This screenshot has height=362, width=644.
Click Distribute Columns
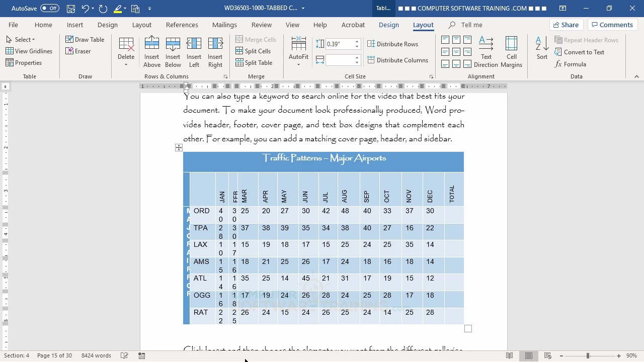pos(398,60)
